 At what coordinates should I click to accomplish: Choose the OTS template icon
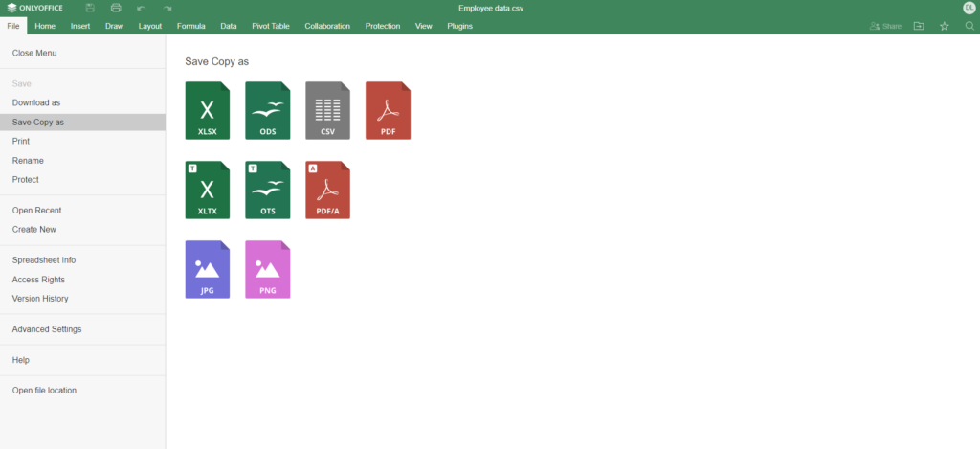point(267,190)
